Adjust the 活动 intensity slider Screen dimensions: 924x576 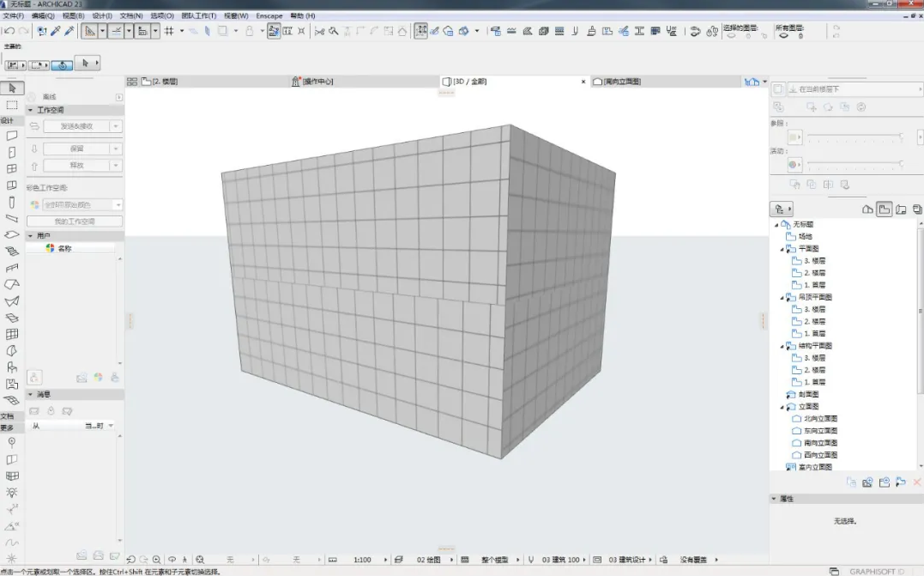855,163
